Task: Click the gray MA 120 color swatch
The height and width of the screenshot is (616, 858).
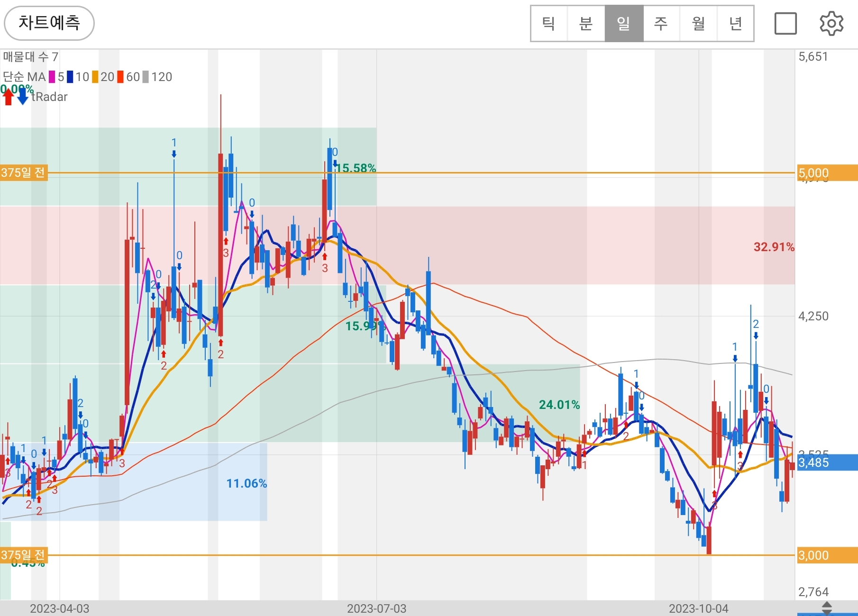Action: [146, 77]
